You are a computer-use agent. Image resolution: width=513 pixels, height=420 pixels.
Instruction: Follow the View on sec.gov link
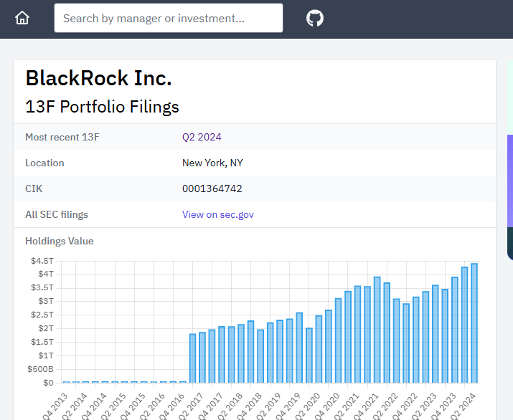(218, 214)
